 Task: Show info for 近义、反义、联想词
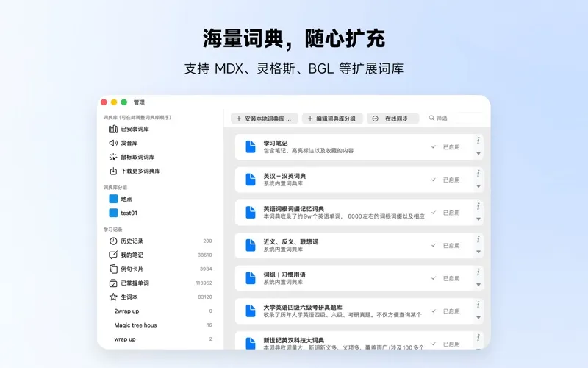[x=478, y=239]
